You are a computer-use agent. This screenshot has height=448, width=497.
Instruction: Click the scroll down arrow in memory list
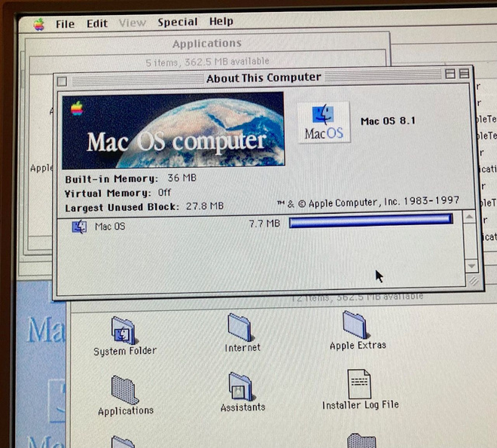pos(471,266)
